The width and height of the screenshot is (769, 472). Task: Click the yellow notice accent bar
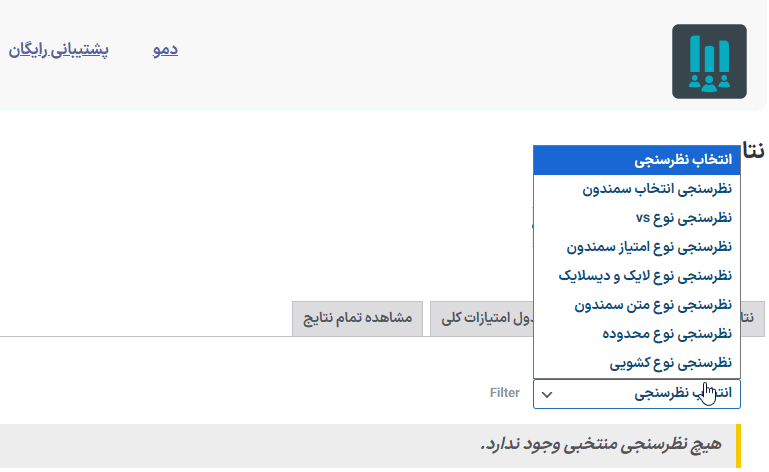click(x=739, y=446)
